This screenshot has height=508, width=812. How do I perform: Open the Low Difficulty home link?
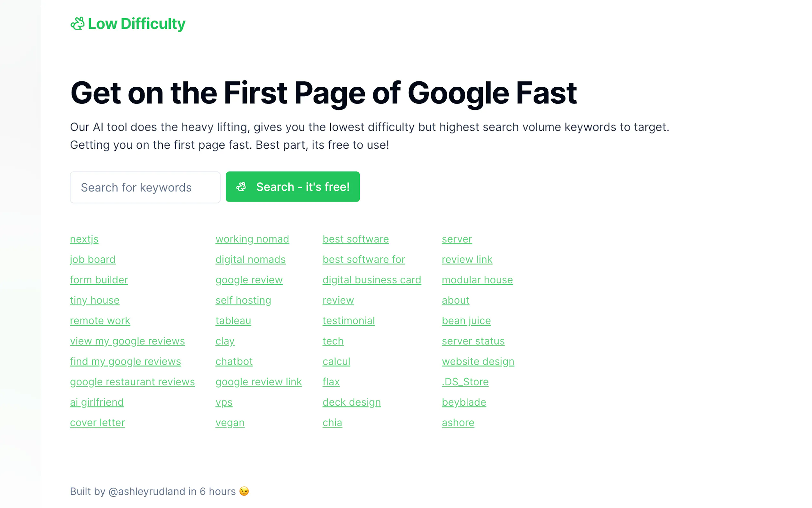click(x=136, y=24)
